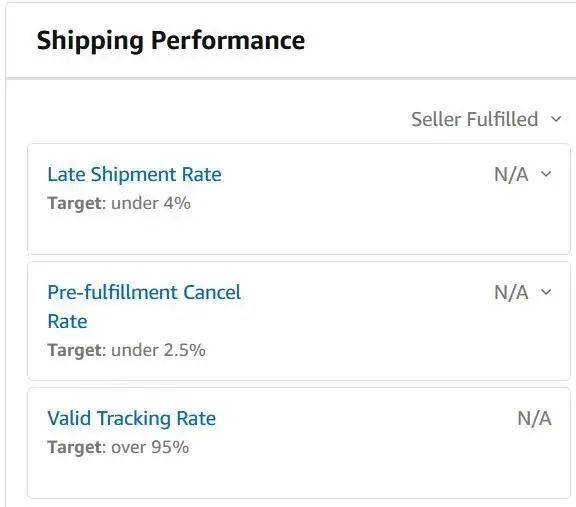Expand the Late Shipment Rate chevron

click(x=546, y=174)
